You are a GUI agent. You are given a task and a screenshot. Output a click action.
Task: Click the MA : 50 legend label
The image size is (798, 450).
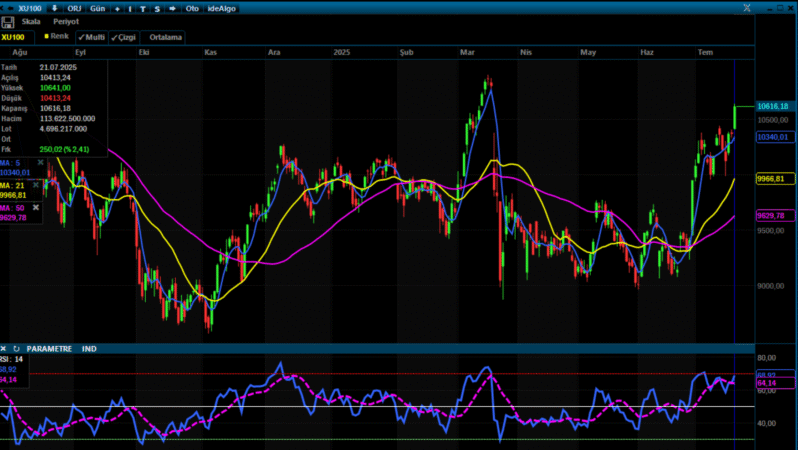coord(12,208)
